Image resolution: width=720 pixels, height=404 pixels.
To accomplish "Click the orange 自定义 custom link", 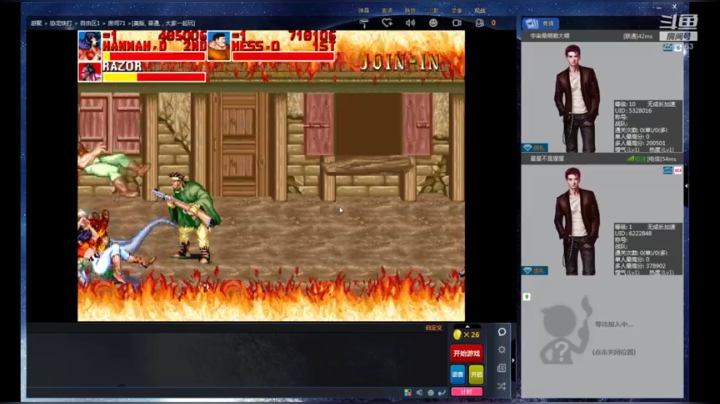I will pos(434,328).
